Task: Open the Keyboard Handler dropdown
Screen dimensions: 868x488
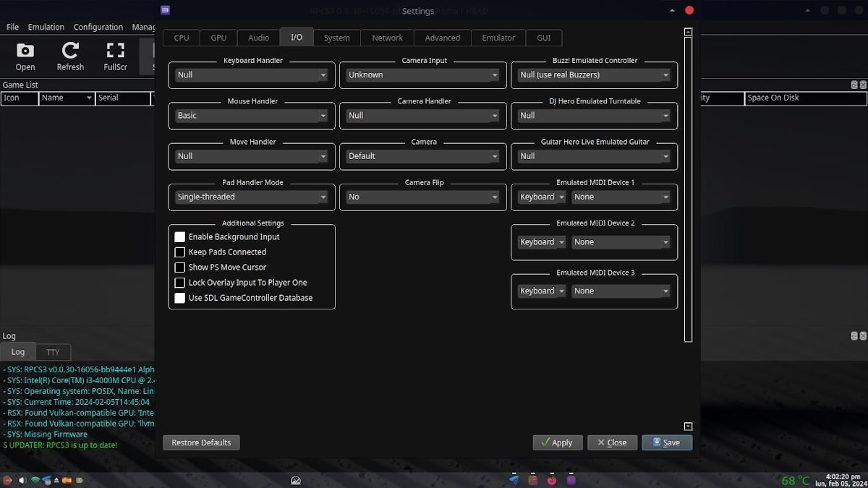Action: coord(252,75)
